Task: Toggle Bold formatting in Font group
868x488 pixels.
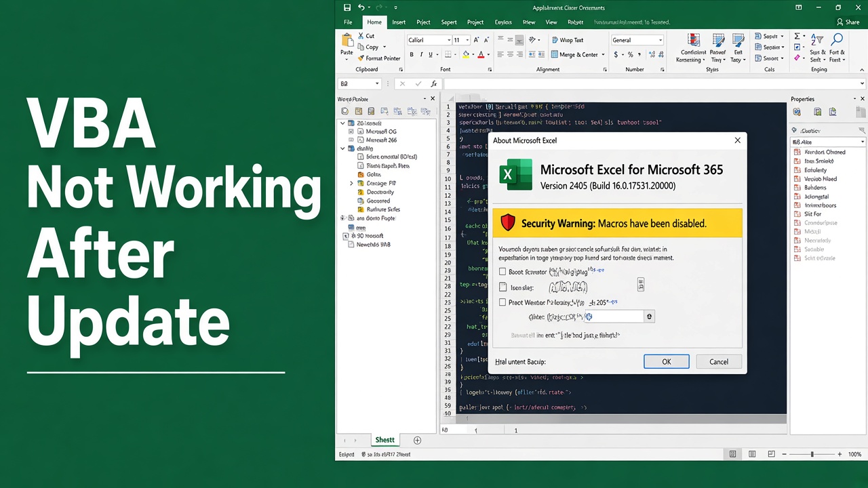Action: (x=412, y=55)
